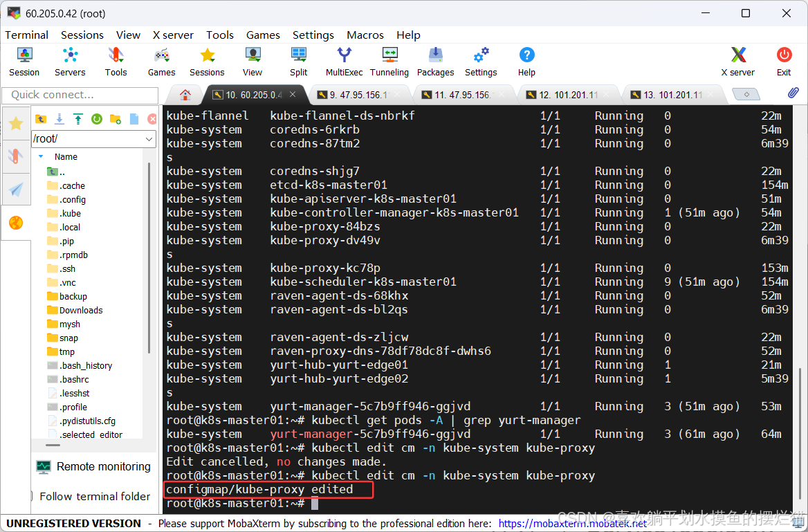Select the .ssh folder
808x532 pixels.
coord(68,268)
